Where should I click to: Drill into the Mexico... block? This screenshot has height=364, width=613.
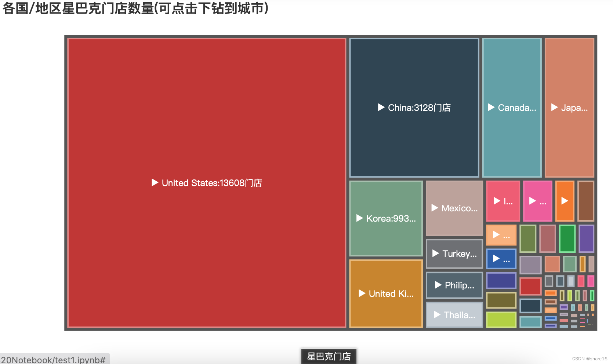[454, 208]
